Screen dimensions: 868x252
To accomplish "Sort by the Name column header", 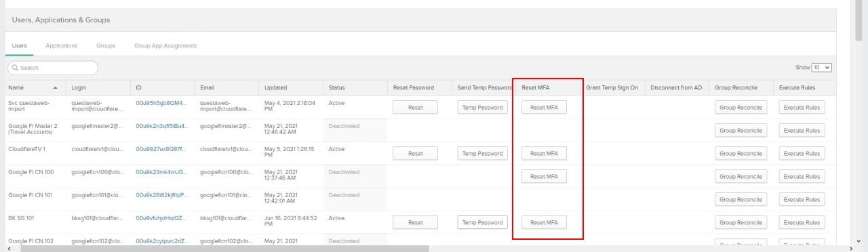I will 33,87.
